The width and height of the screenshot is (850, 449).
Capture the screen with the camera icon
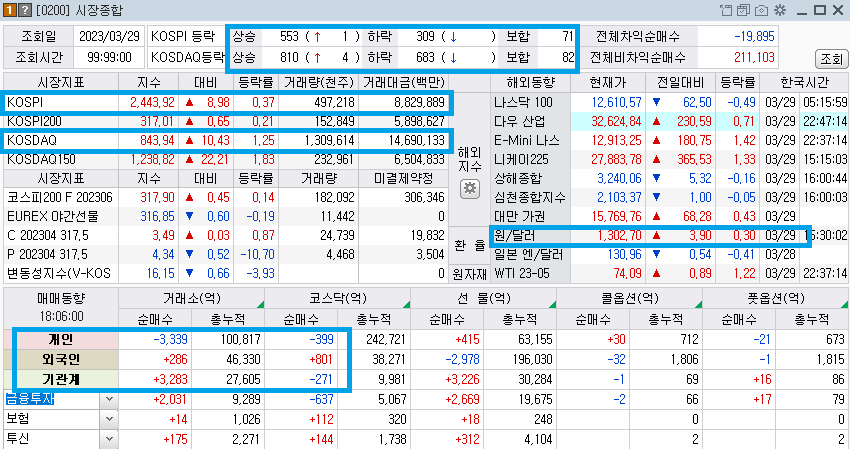762,10
